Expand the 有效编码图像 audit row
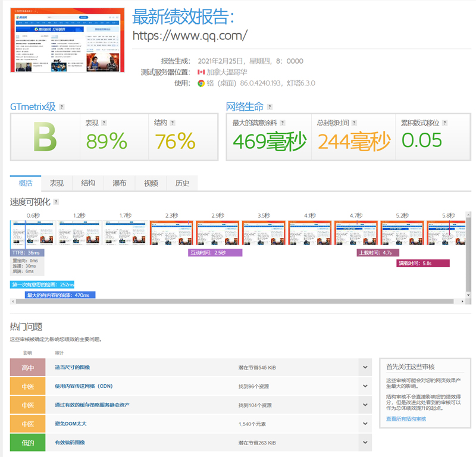The height and width of the screenshot is (457, 476). click(365, 443)
